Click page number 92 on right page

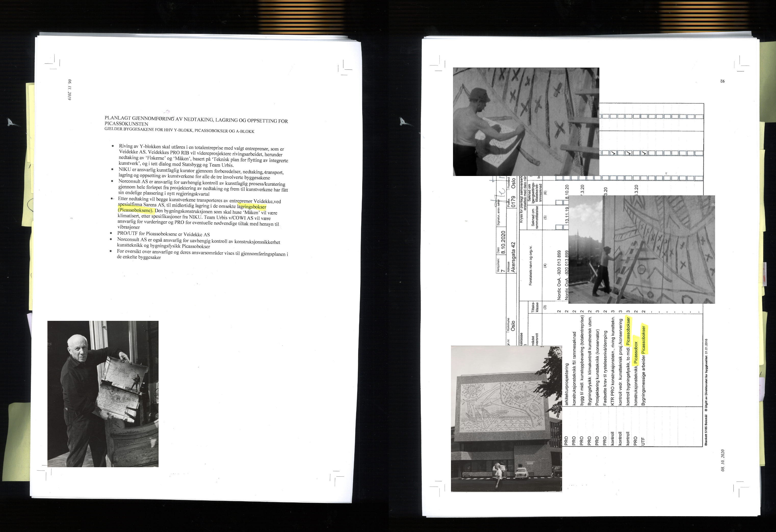pyautogui.click(x=722, y=81)
